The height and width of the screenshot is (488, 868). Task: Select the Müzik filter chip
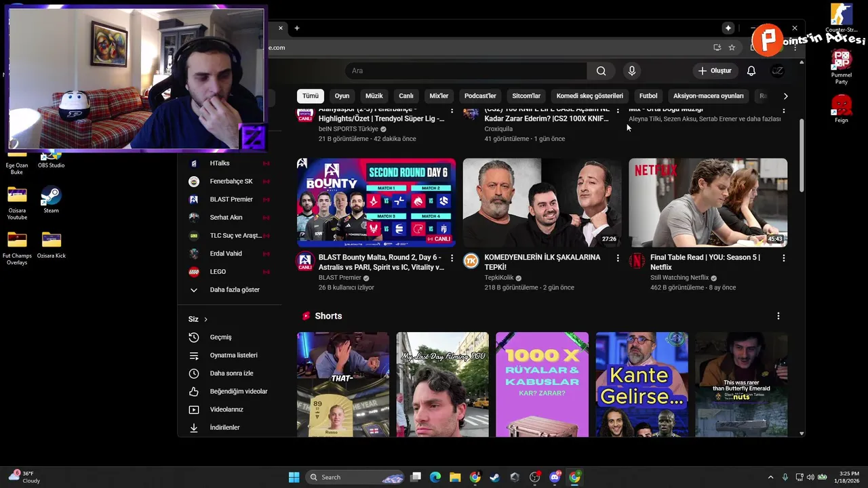click(374, 96)
